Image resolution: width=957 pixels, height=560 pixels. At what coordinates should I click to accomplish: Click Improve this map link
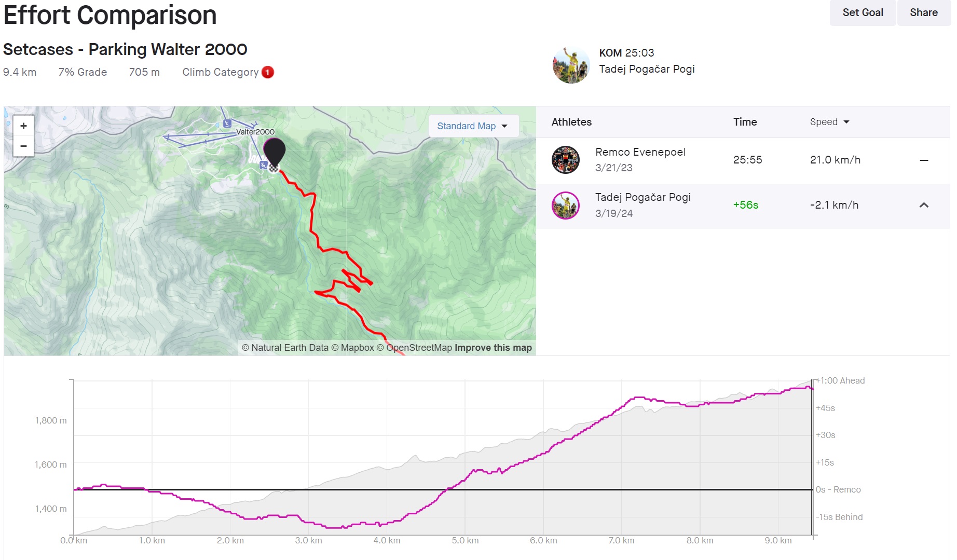493,348
